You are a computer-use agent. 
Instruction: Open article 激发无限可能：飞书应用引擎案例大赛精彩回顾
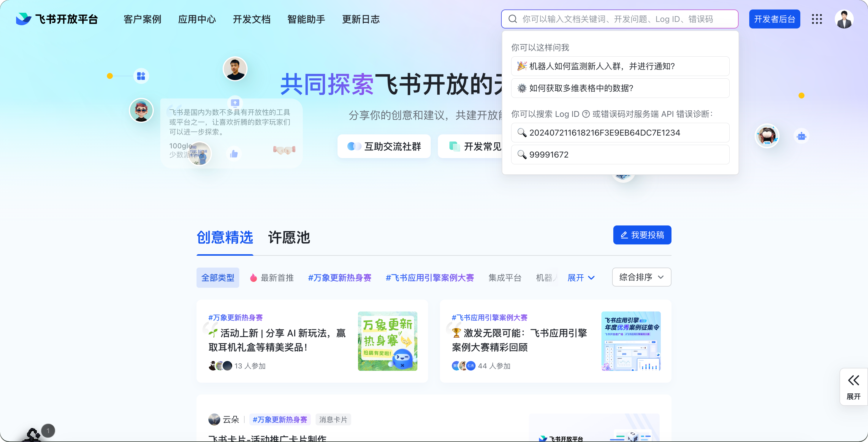[x=519, y=340]
